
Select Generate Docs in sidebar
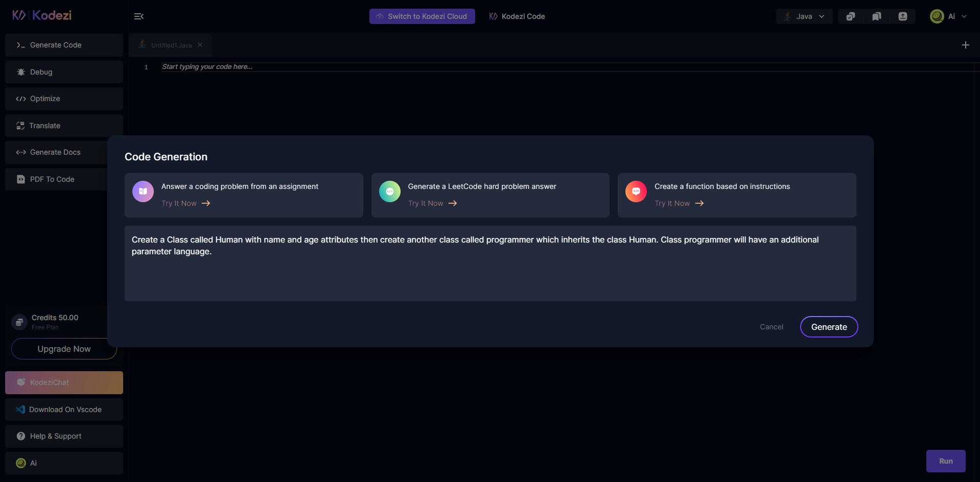[x=56, y=152]
